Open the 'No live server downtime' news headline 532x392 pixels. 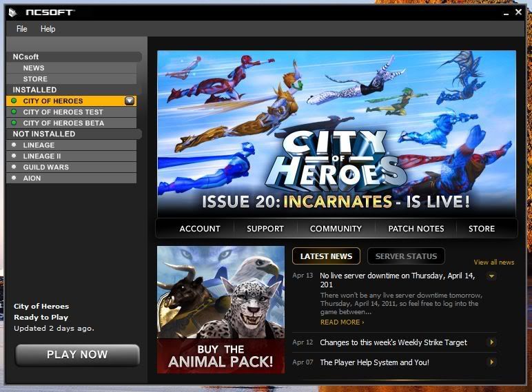pos(398,280)
